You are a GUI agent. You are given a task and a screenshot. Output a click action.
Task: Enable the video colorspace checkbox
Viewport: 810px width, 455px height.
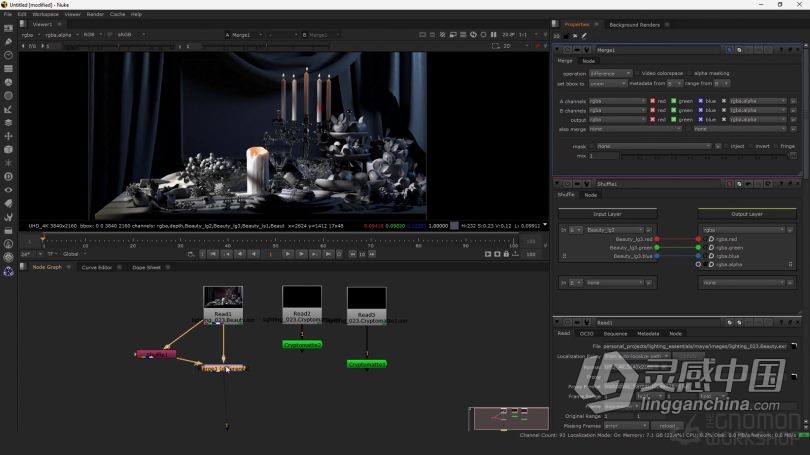637,73
